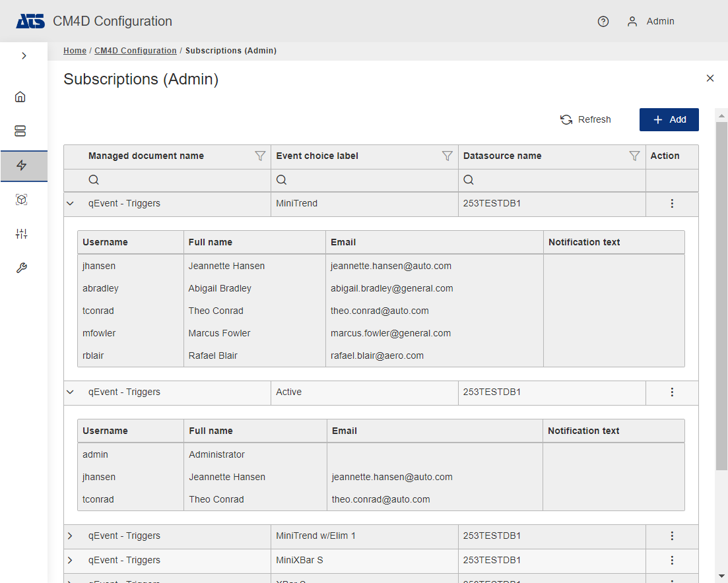Screen dimensions: 728x583
Task: Open the cube sidebar icon
Action: tap(21, 200)
